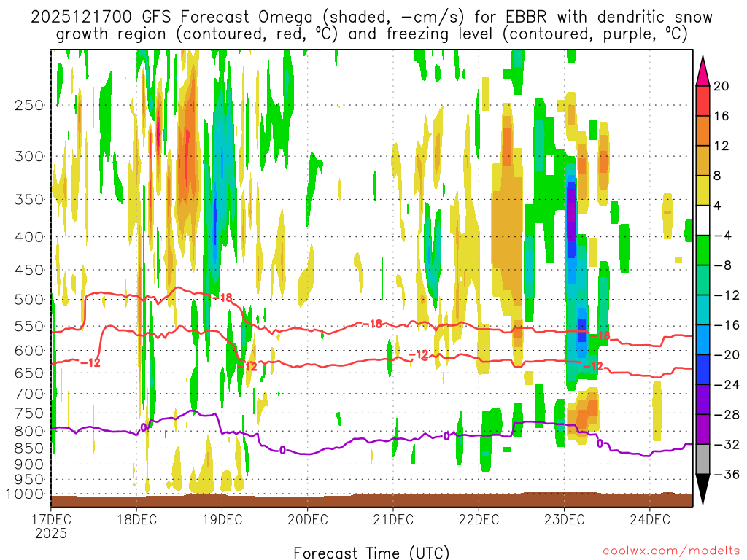The height and width of the screenshot is (560, 747).
Task: Click the black downward arrow below the colorbar
Action: (x=703, y=490)
